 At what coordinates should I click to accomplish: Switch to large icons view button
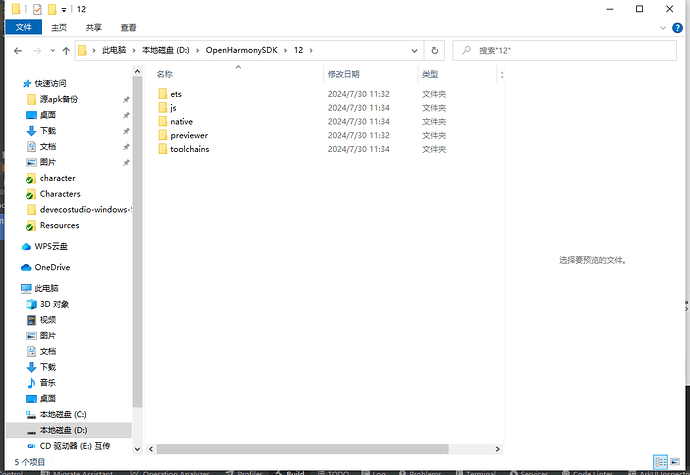(675, 462)
